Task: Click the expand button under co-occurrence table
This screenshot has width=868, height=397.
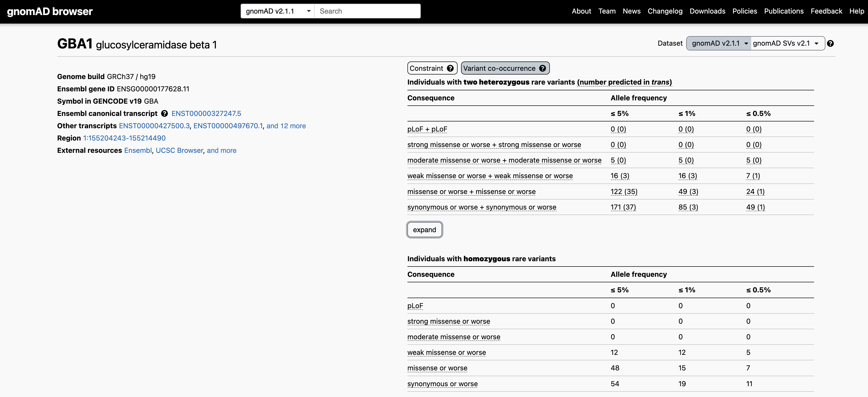Action: [x=424, y=230]
